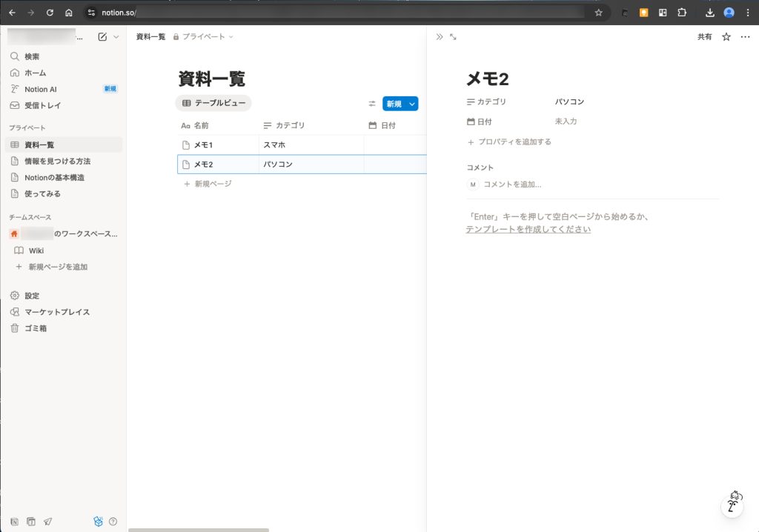Click the blue 新規 button
759x532 pixels.
coord(394,104)
